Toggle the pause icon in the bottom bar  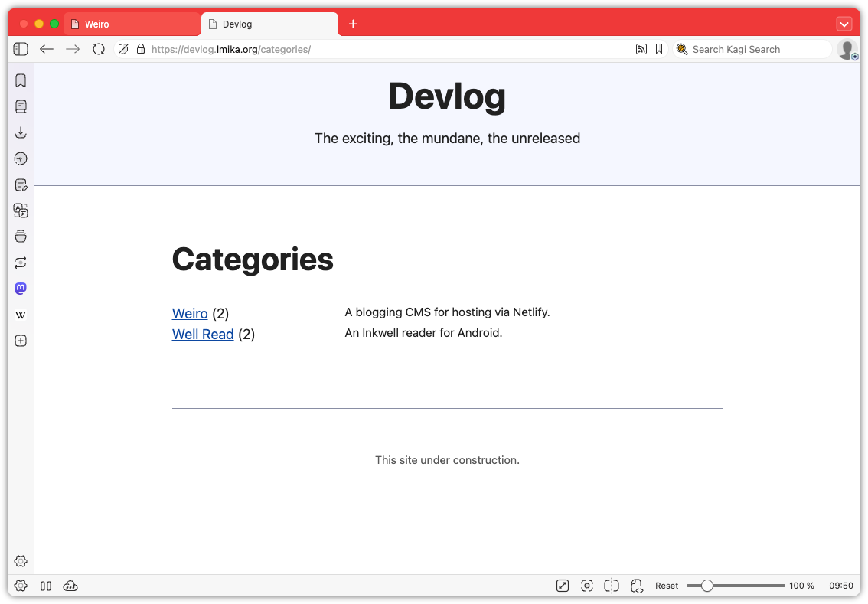(46, 585)
